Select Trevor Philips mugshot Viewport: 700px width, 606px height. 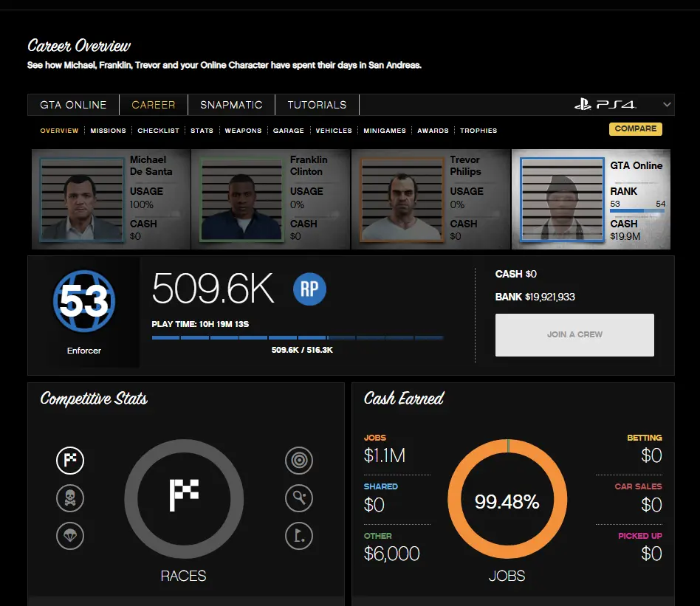(x=402, y=199)
